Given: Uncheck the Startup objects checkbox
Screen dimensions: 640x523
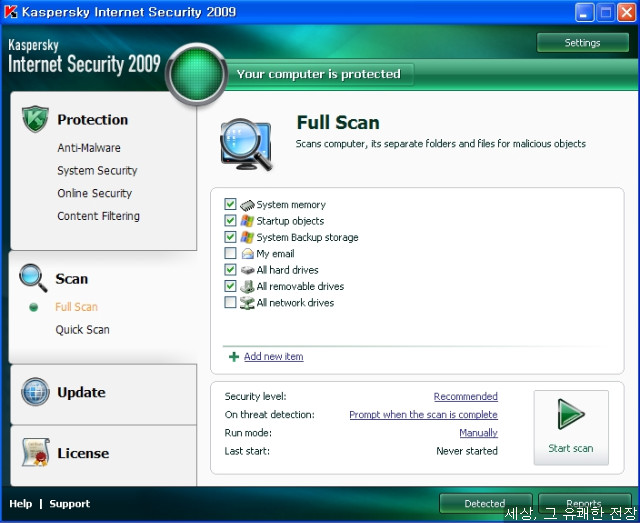Looking at the screenshot, I should [x=230, y=220].
